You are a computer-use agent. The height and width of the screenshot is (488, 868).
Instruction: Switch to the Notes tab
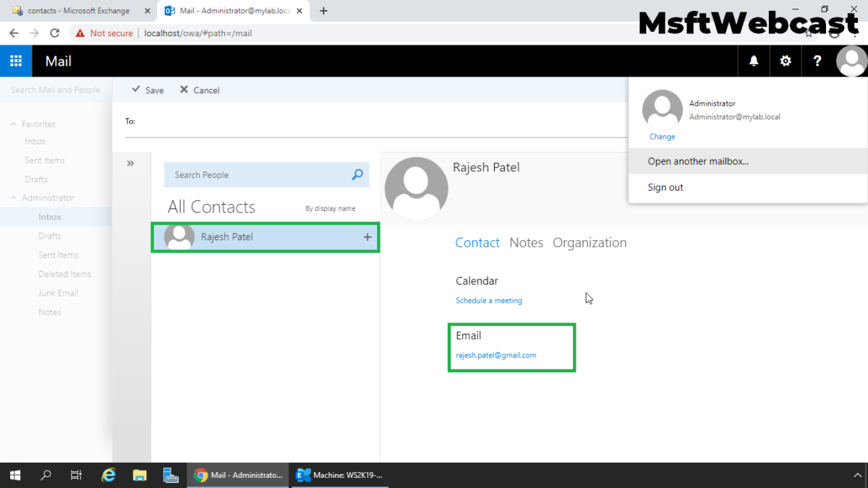point(526,242)
